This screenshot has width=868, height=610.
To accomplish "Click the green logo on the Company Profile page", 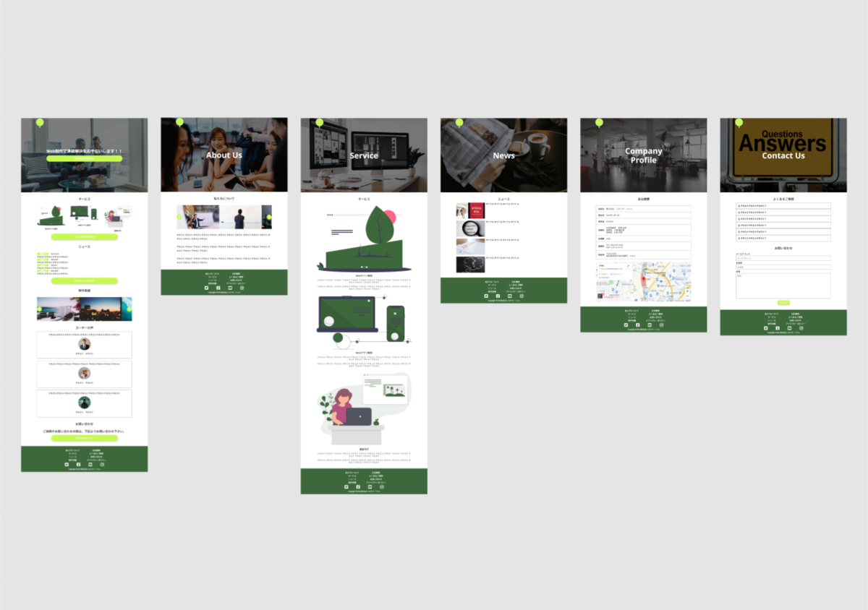I will [x=599, y=123].
